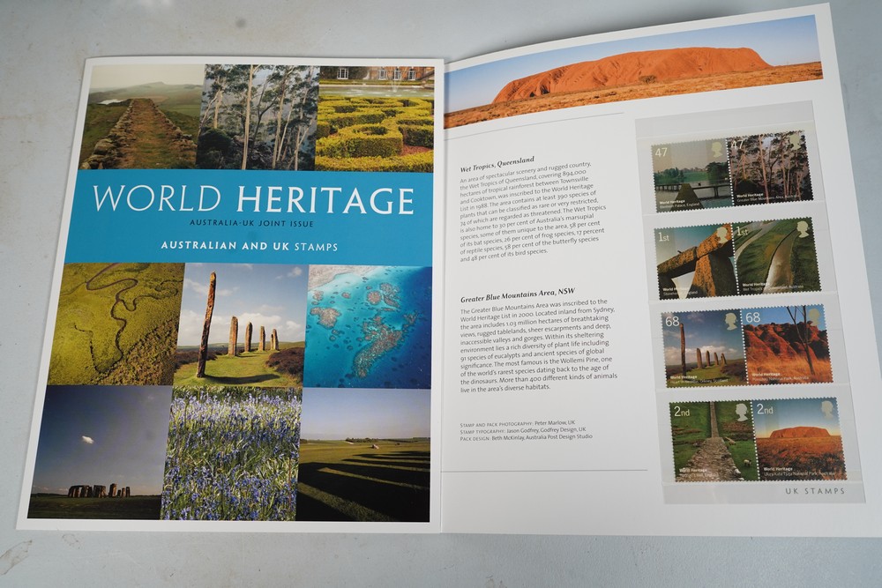Screen dimensions: 882x588
Task: Click the Hadrian's Wall photo on cover
Action: click(139, 116)
